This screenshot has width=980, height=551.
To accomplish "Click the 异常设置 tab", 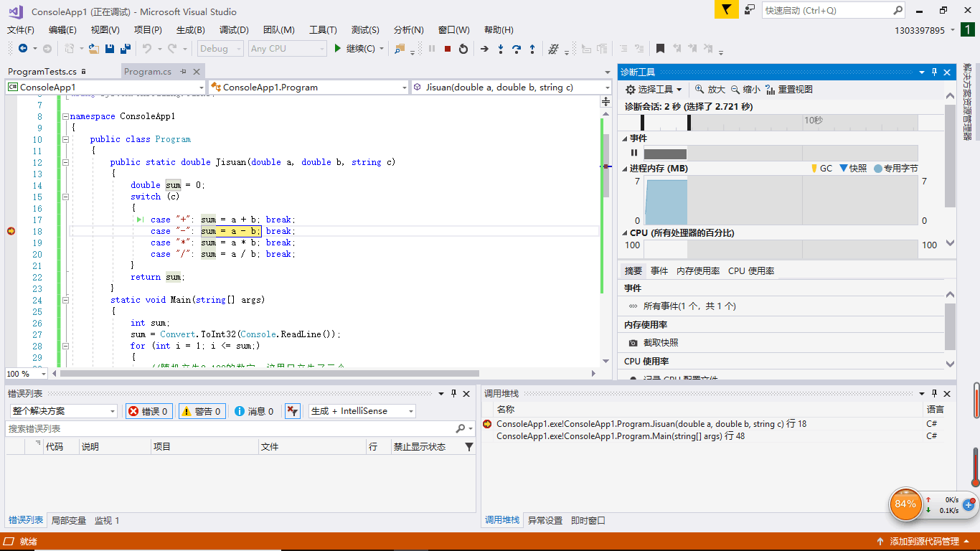I will click(x=545, y=520).
